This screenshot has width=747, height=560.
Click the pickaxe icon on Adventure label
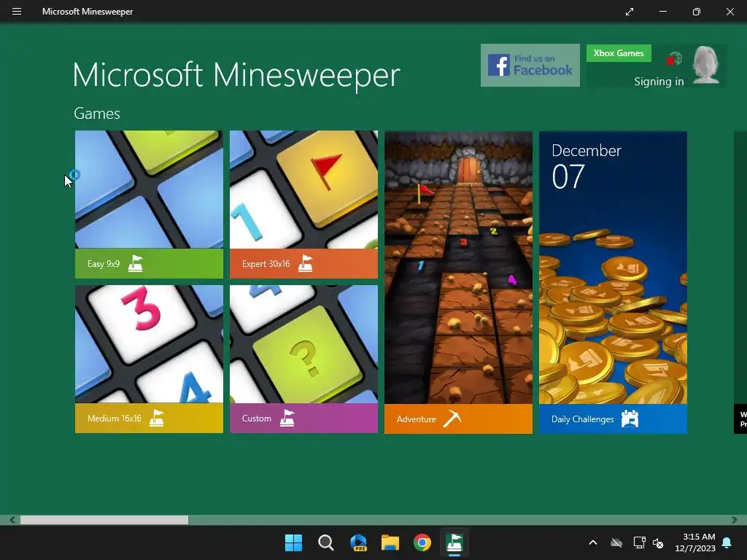[x=452, y=419]
